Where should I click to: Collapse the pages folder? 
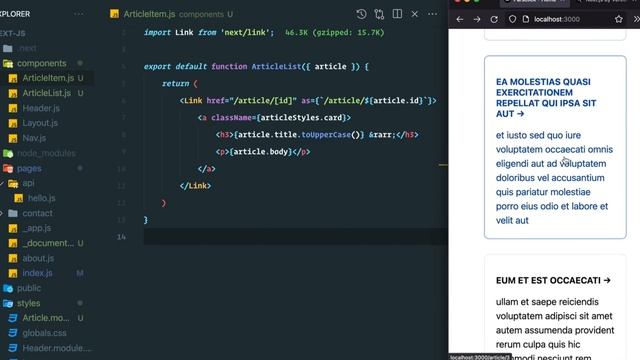pos(29,168)
